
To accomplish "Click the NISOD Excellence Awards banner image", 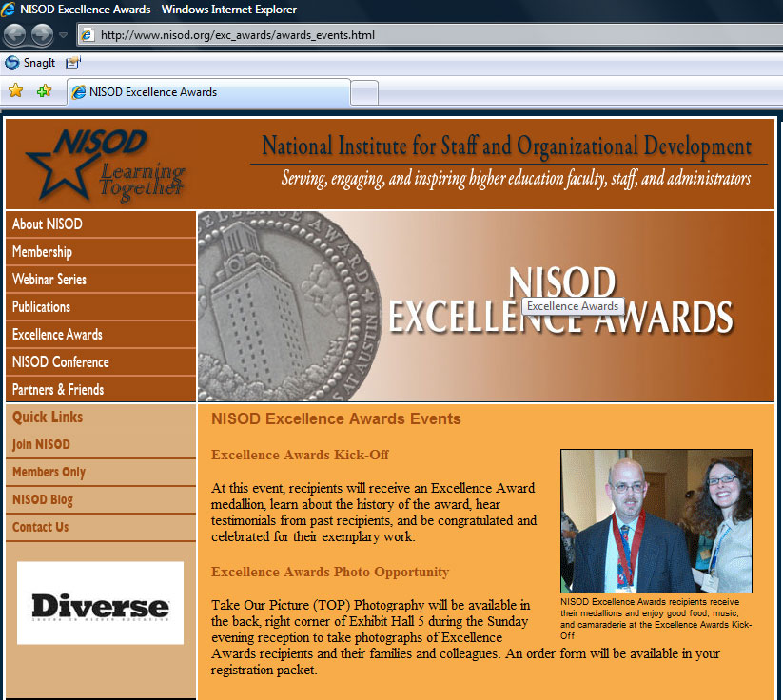I will tap(486, 306).
